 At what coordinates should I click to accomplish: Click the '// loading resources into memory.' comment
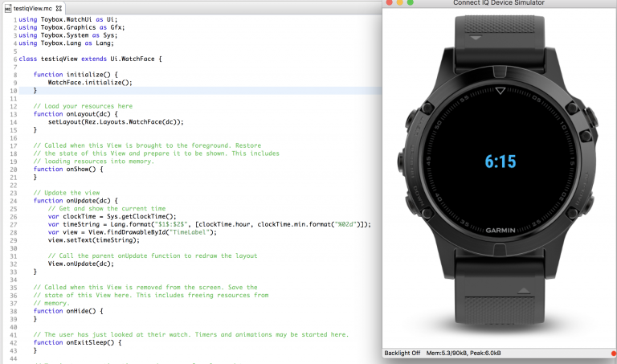(94, 161)
